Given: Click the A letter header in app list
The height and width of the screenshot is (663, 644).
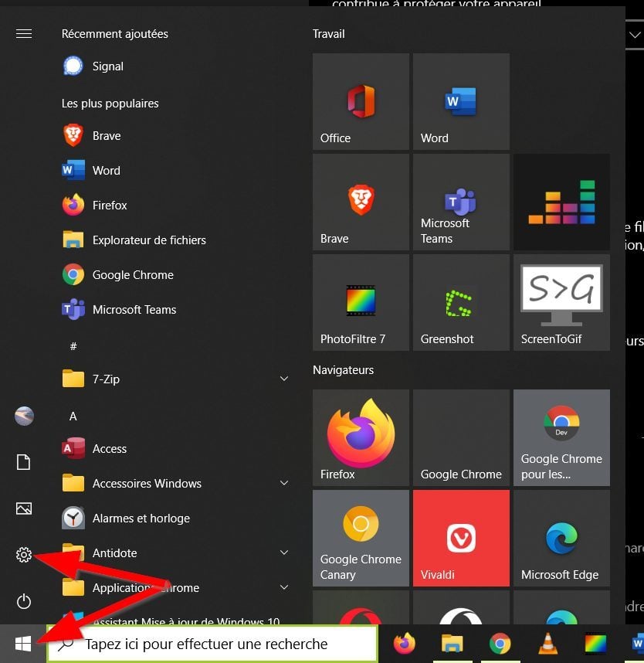Looking at the screenshot, I should [73, 416].
